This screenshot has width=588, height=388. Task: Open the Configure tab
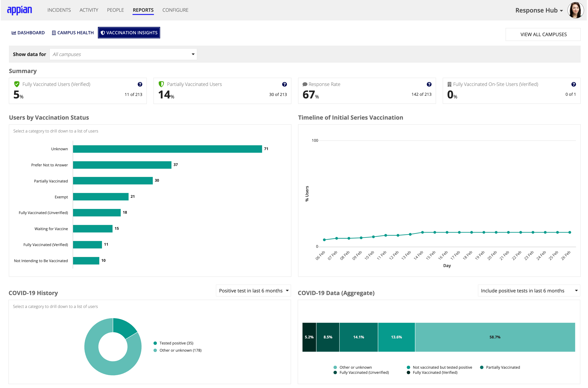point(175,10)
